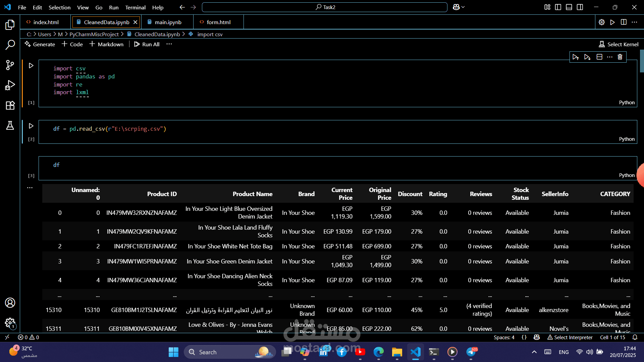The width and height of the screenshot is (644, 362).
Task: Add a new Markdown cell
Action: tap(106, 44)
